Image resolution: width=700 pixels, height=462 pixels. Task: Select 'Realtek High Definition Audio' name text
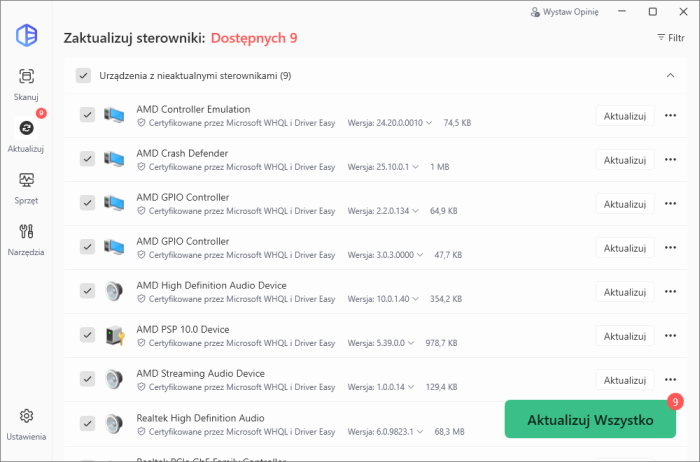pos(200,418)
